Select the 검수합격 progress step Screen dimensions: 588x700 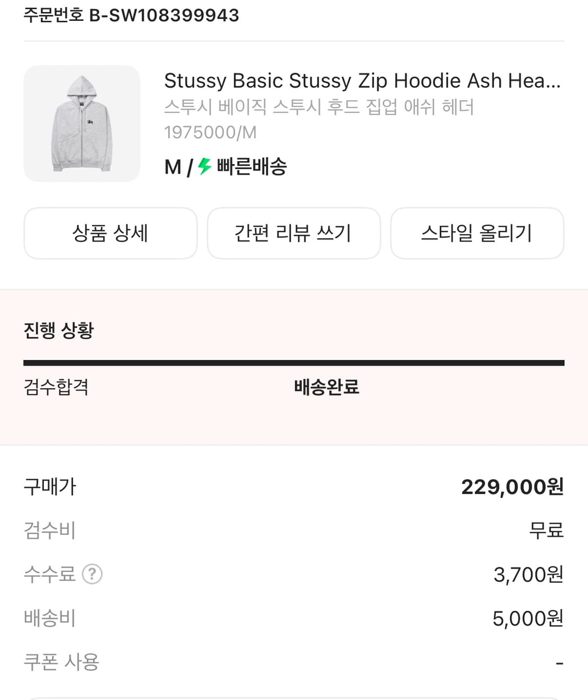click(56, 387)
